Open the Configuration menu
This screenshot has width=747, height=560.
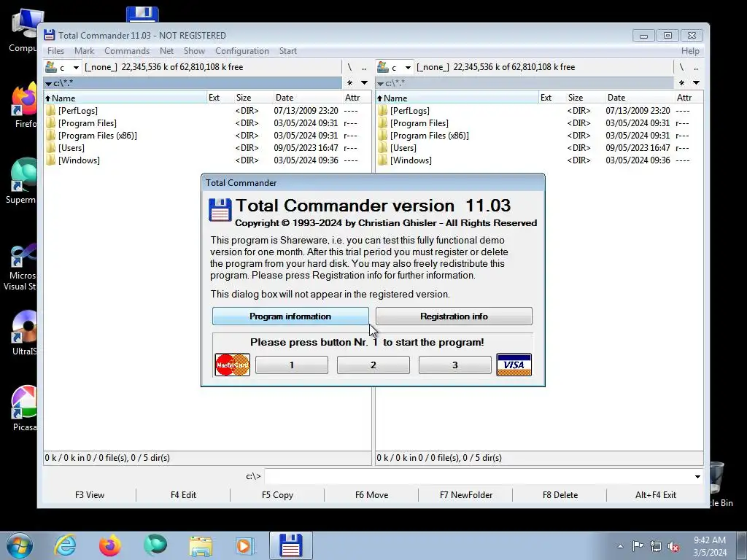pyautogui.click(x=242, y=51)
